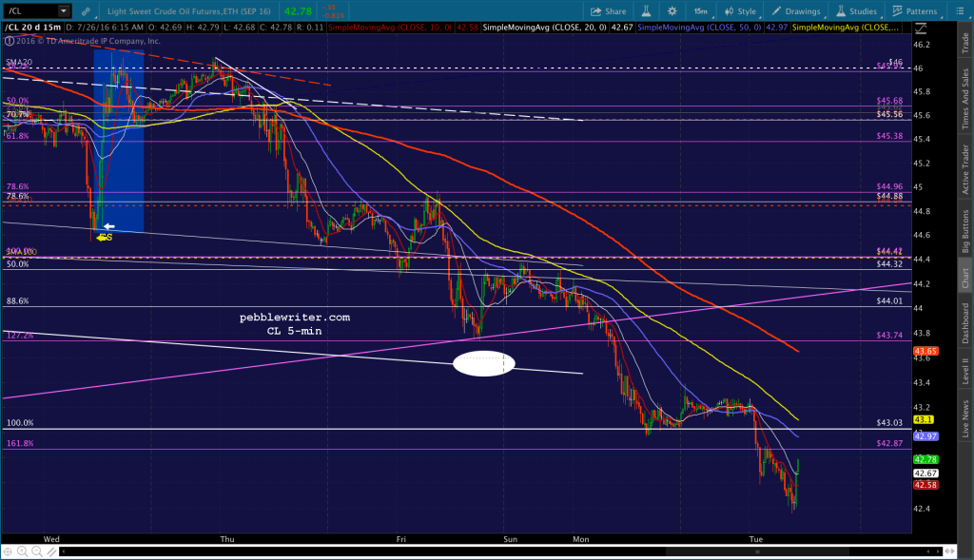Screen dimensions: 974x560
Task: Open chart settings gear icon
Action: coord(672,11)
